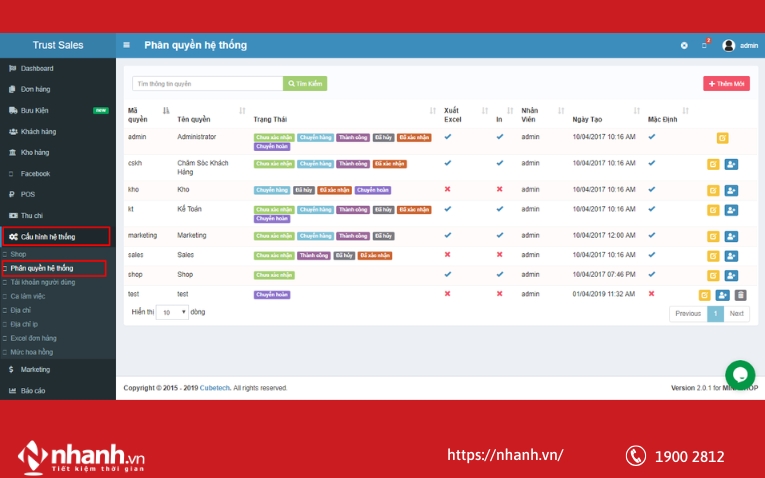
Task: Focus the Tìm thông tin quyền search field
Action: pos(207,83)
